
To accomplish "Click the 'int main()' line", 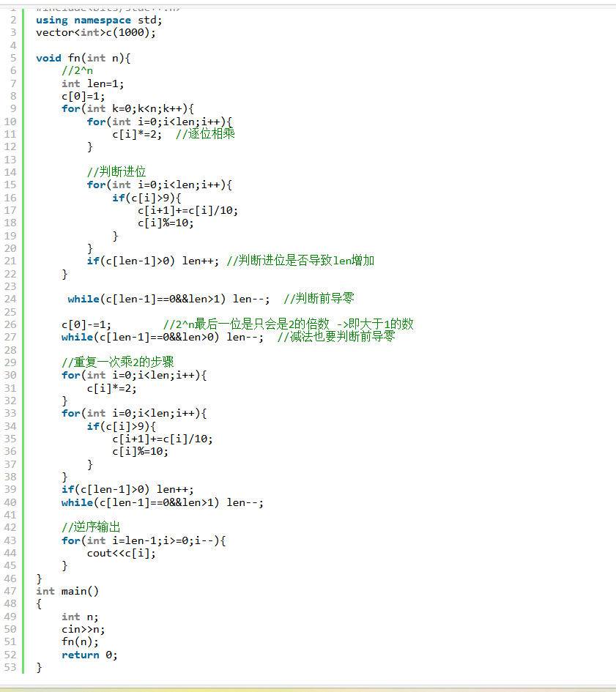I will point(67,591).
